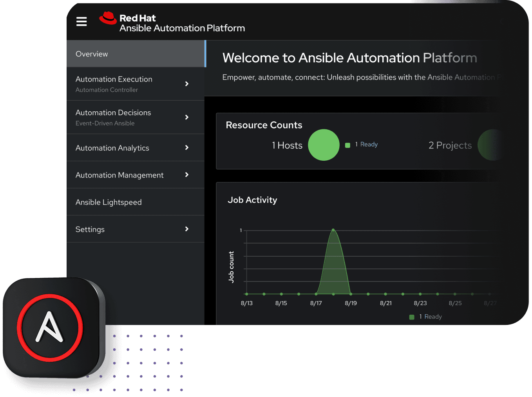The image size is (532, 397).
Task: Expand Automation Analytics chevron arrow
Action: coord(187,147)
